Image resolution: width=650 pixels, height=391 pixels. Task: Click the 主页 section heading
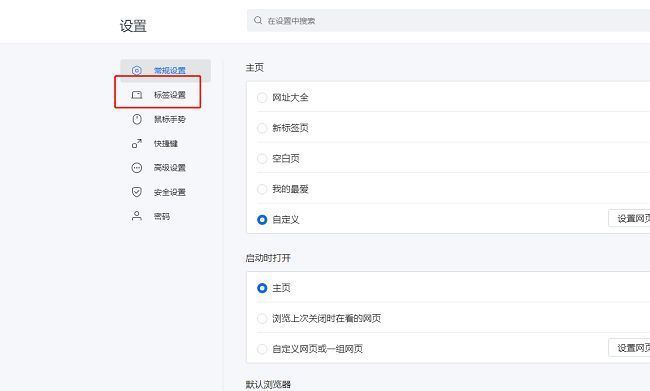coord(255,68)
